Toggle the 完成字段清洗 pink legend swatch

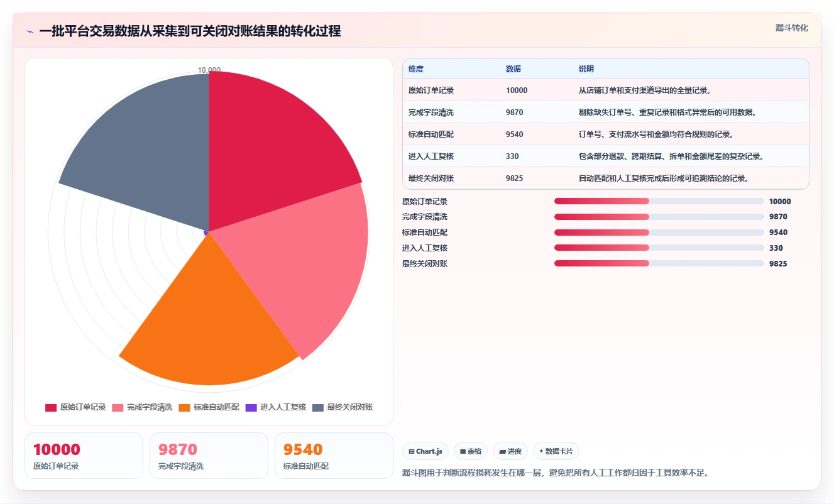pyautogui.click(x=118, y=407)
